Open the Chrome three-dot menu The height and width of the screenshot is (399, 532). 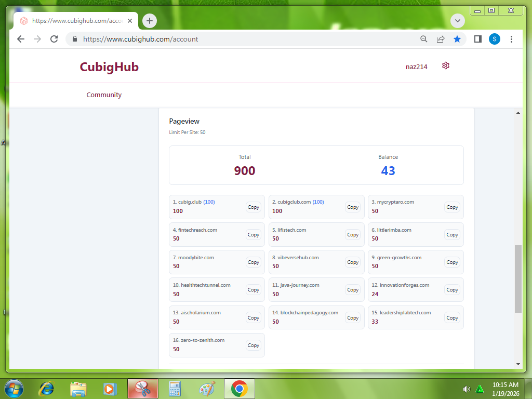[512, 39]
